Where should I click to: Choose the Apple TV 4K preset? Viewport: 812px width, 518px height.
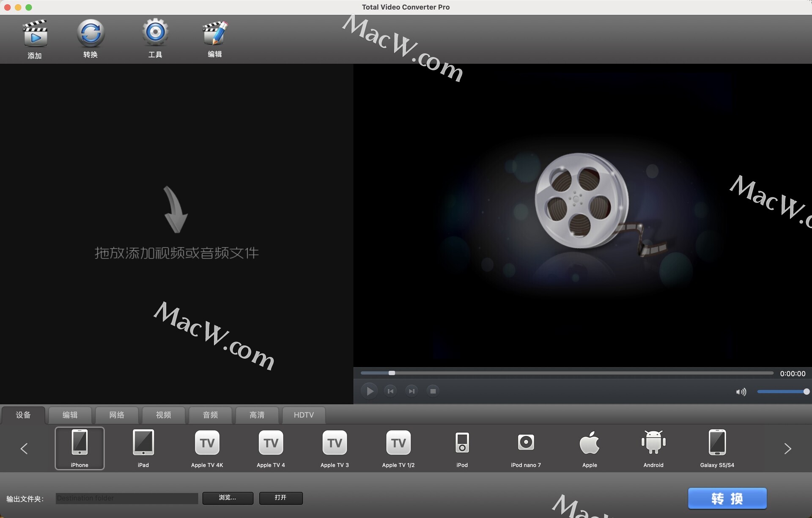(207, 448)
